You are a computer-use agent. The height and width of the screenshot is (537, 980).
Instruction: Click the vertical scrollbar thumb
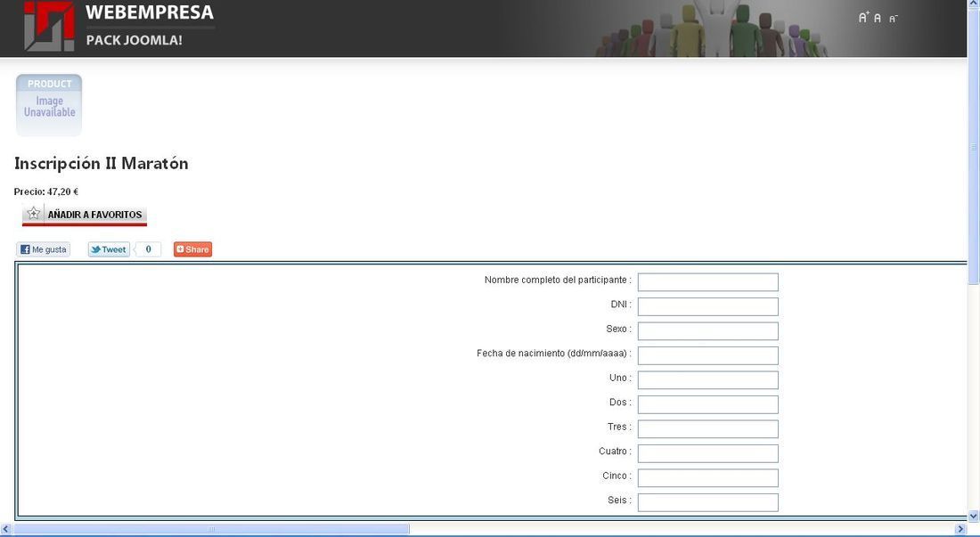tap(974, 147)
